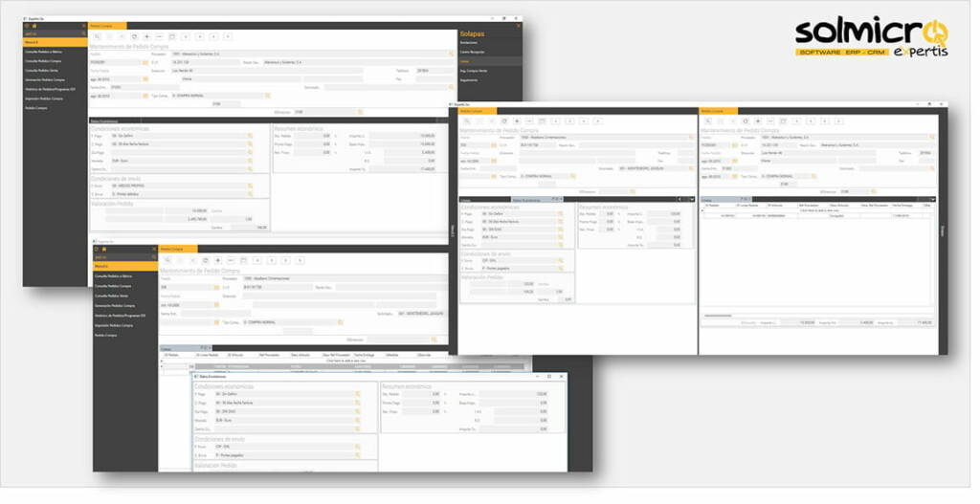The width and height of the screenshot is (980, 504).
Task: Go to previous record in split window's right pane
Action: pos(812,121)
